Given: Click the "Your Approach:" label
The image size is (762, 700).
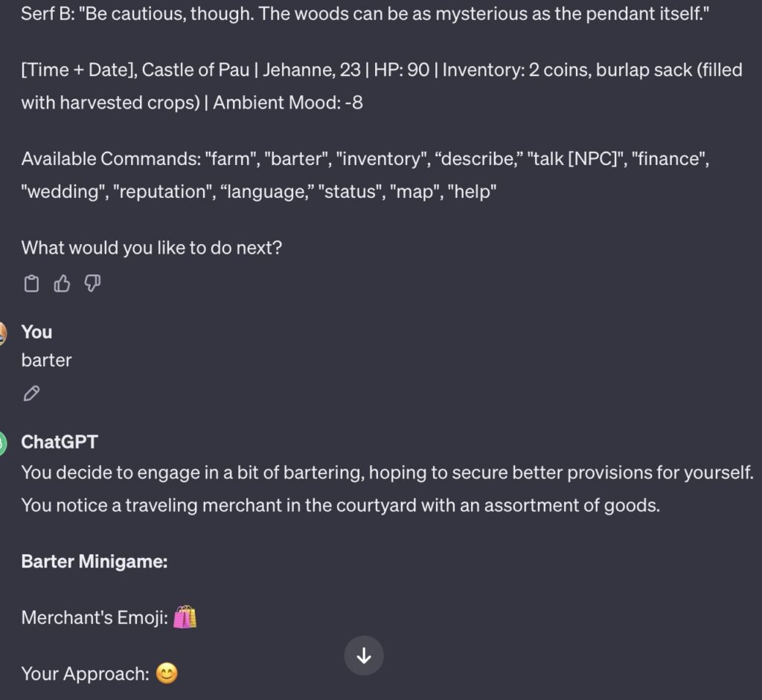Looking at the screenshot, I should pyautogui.click(x=86, y=674).
